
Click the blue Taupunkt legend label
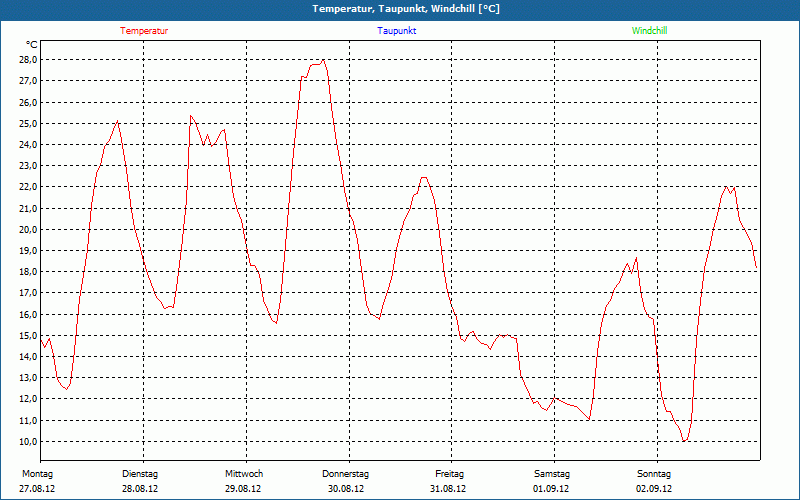[x=397, y=31]
